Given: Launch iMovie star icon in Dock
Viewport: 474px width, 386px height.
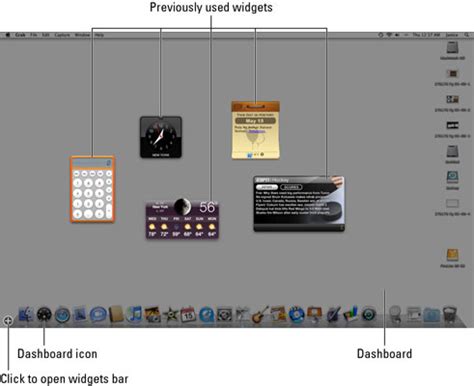Looking at the screenshot, I should pyautogui.click(x=171, y=314).
